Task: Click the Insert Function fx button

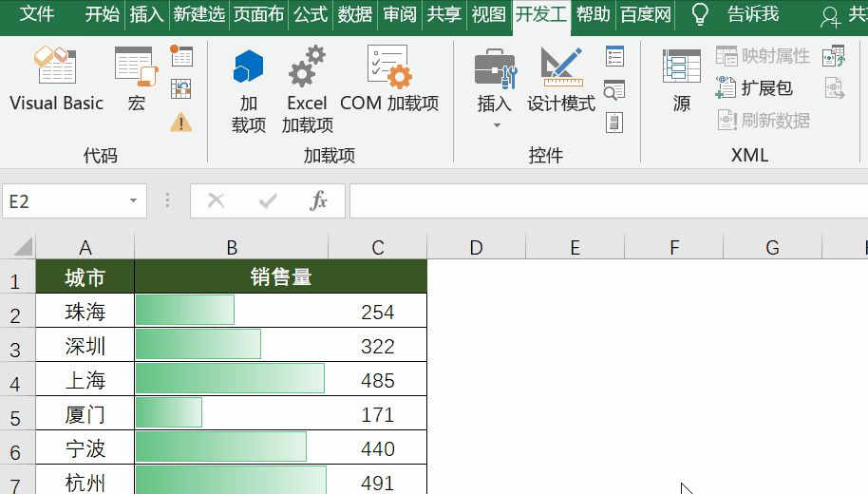Action: (319, 200)
